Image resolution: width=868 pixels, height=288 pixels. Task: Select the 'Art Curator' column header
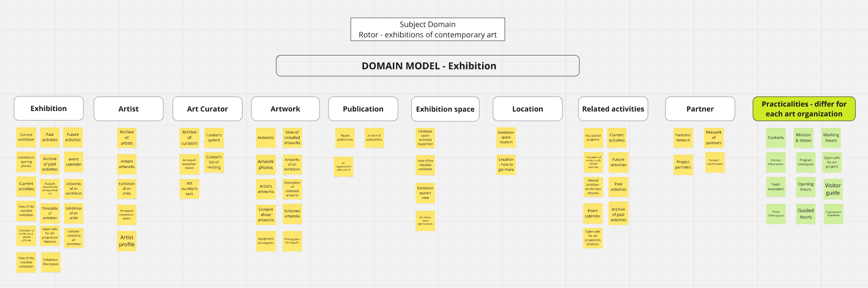pyautogui.click(x=207, y=109)
